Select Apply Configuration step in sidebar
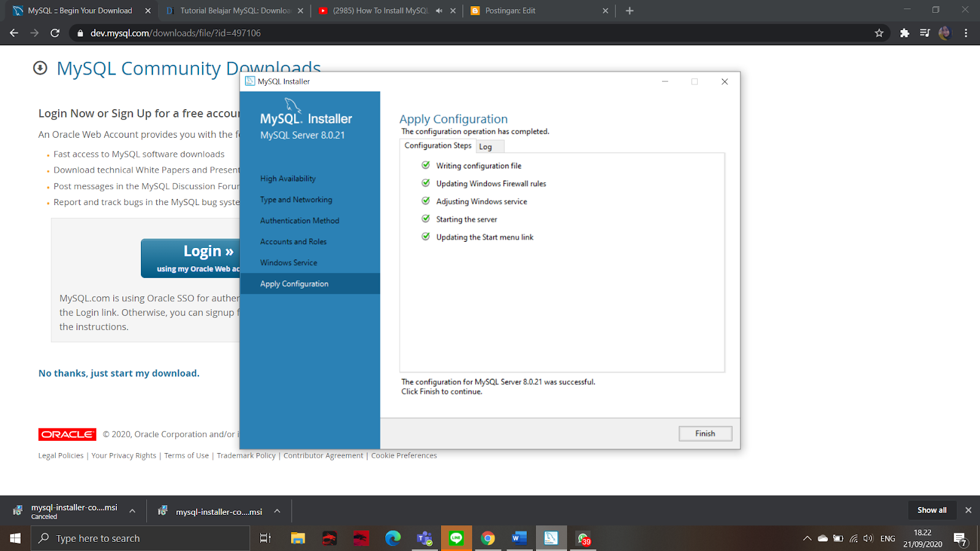The image size is (980, 551). (310, 283)
